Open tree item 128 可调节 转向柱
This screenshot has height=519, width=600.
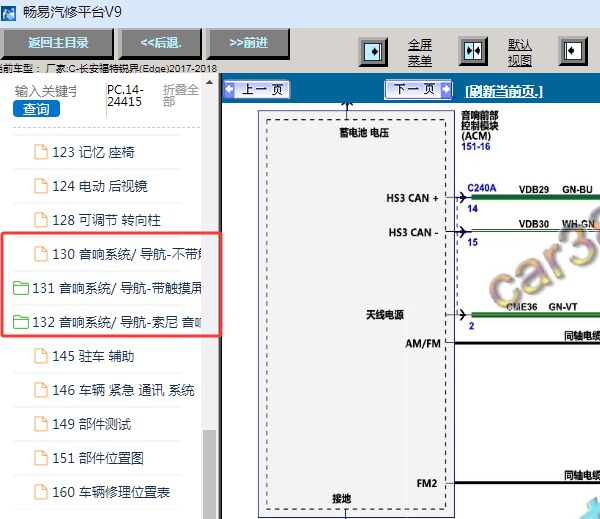tap(106, 220)
